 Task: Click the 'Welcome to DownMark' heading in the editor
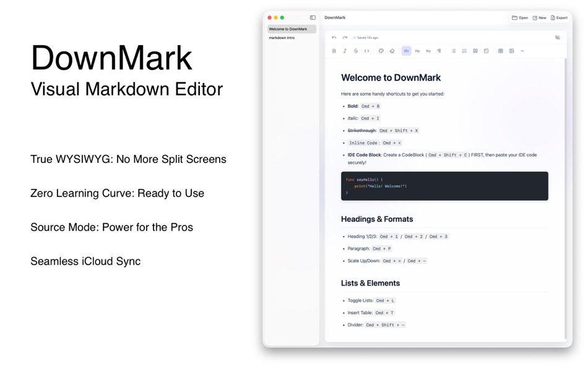coord(391,77)
